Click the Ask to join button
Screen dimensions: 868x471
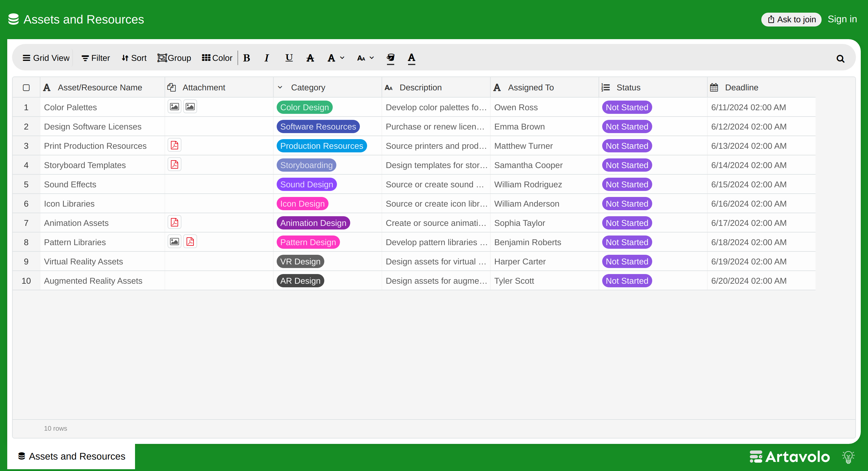791,19
